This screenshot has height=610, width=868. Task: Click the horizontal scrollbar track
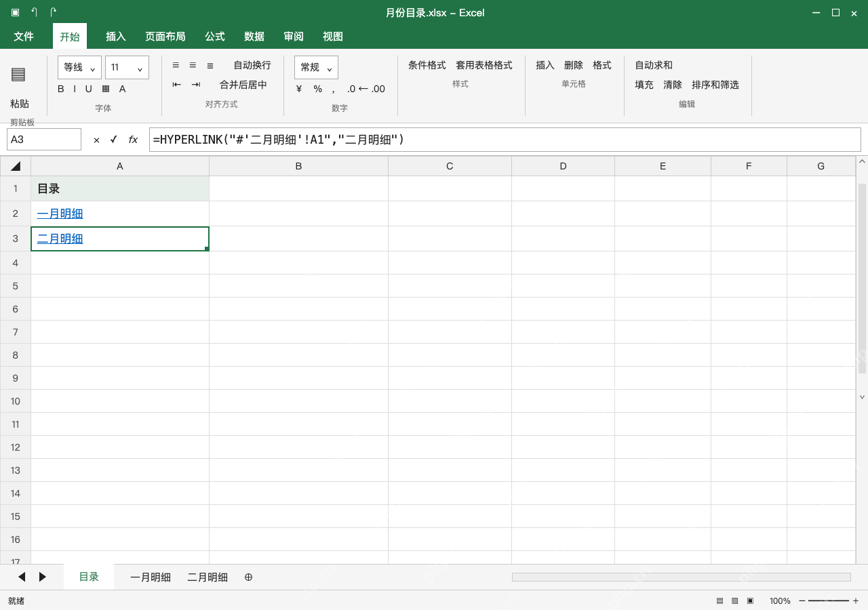[x=681, y=577]
